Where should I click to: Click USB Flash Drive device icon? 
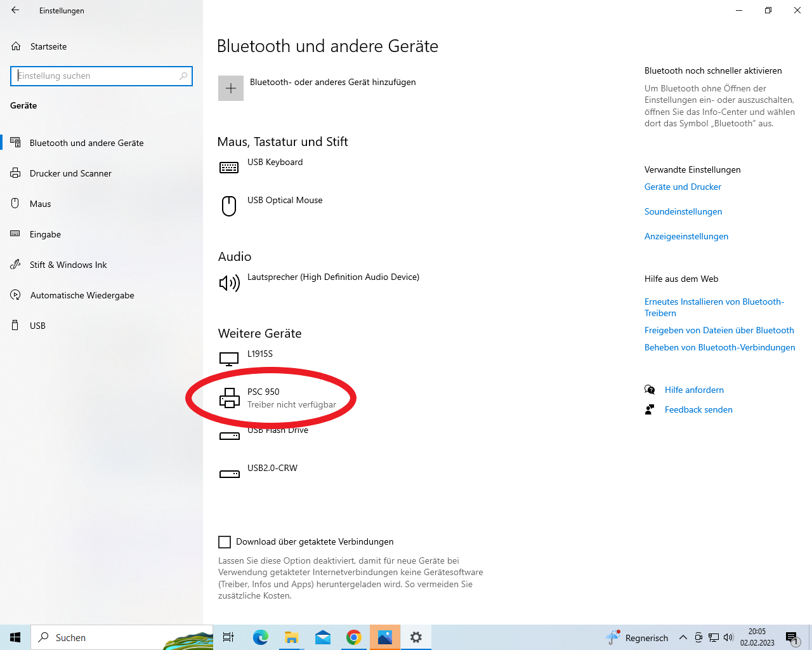pos(229,436)
